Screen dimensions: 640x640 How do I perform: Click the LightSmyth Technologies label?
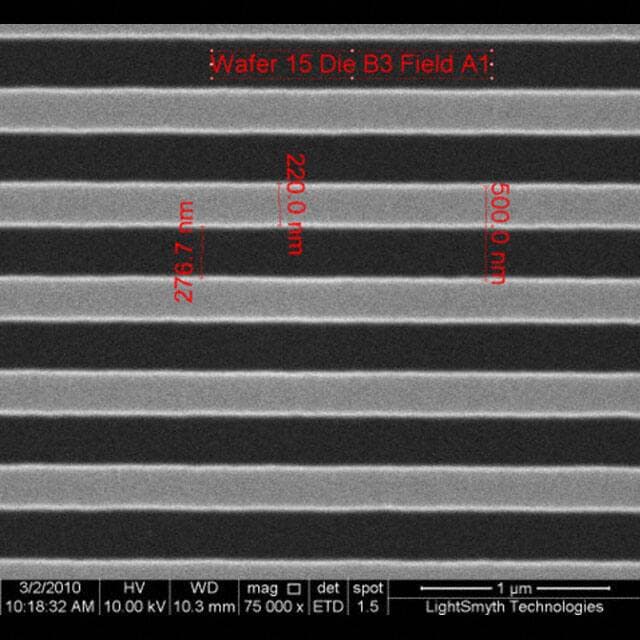pyautogui.click(x=514, y=607)
